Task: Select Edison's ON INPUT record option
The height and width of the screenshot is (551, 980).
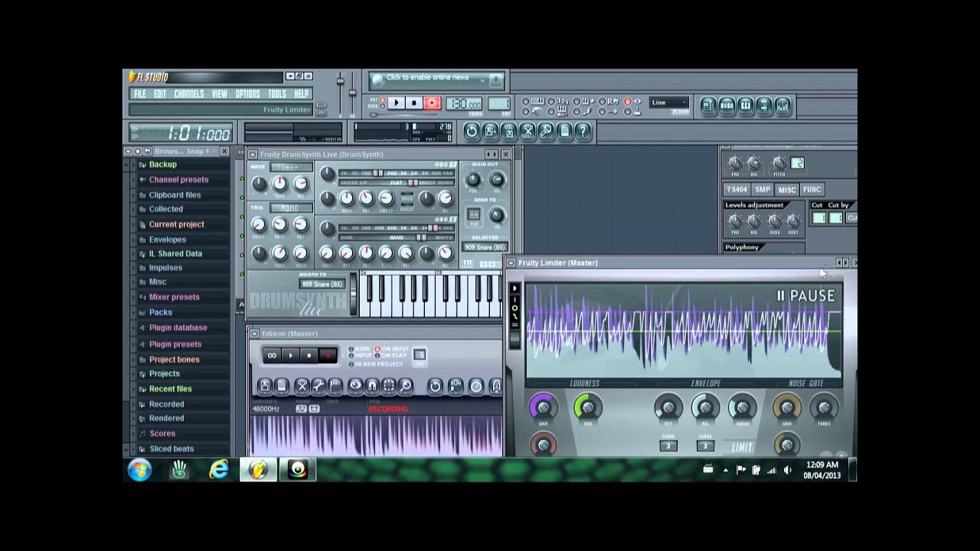Action: 377,349
